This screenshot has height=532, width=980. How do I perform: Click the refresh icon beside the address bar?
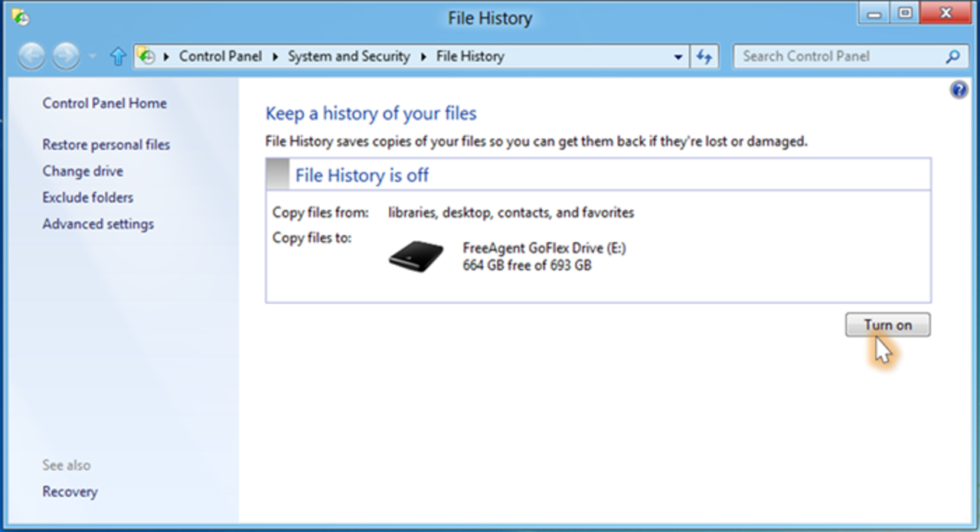[704, 56]
